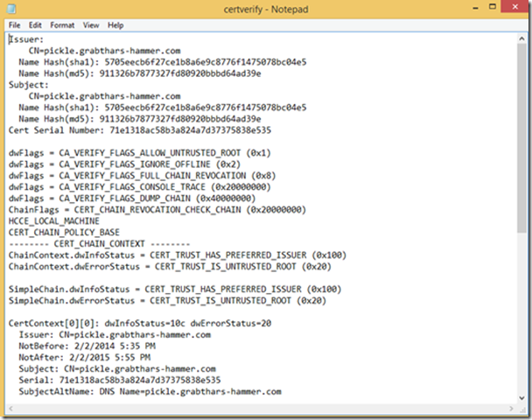Screen dimensions: 532x420
Task: Click the CA_VERIFY_FLAGS_IGNORE_OFFLINE line
Action: pos(124,164)
